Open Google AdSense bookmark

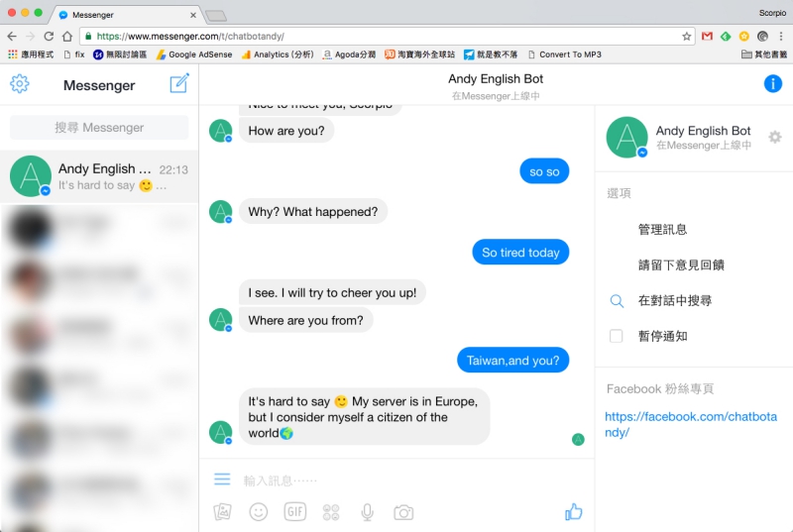click(194, 54)
